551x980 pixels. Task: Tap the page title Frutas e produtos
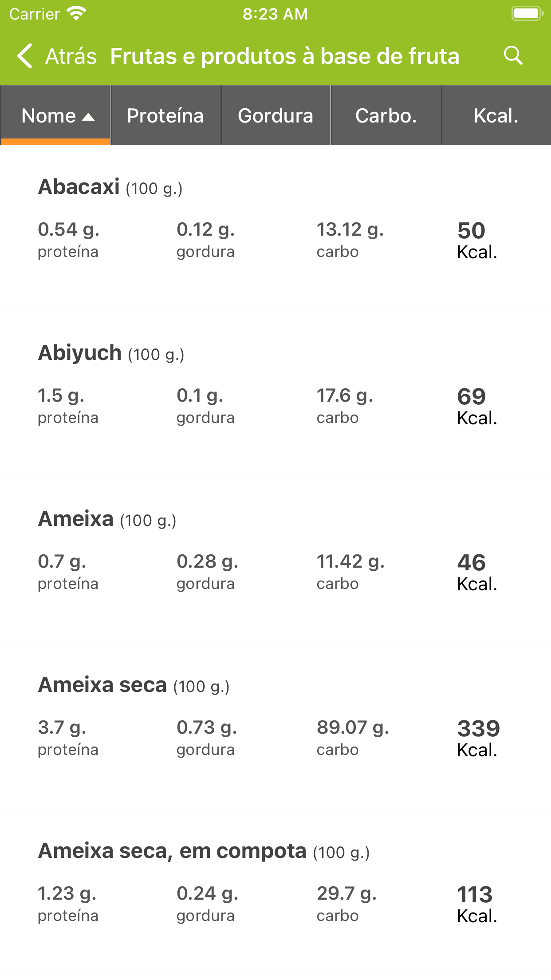click(284, 56)
